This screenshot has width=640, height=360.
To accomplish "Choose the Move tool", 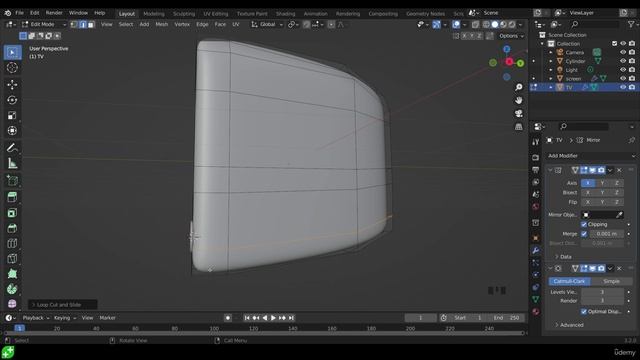I will [x=12, y=84].
